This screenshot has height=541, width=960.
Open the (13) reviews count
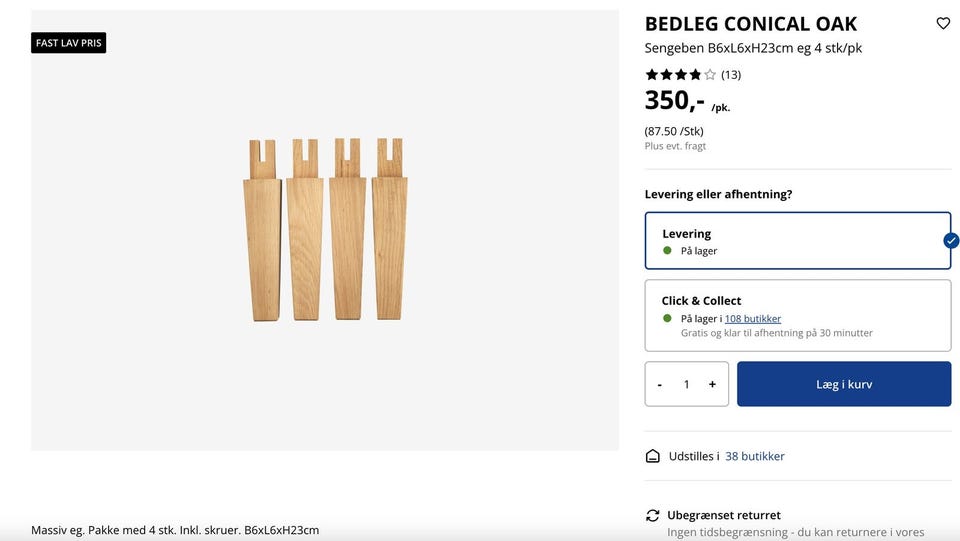point(731,74)
